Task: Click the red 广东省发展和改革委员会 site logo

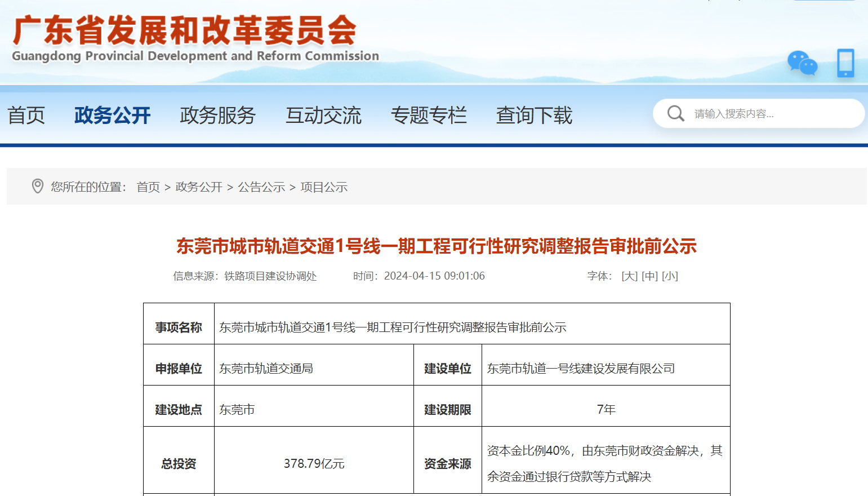Action: point(186,31)
